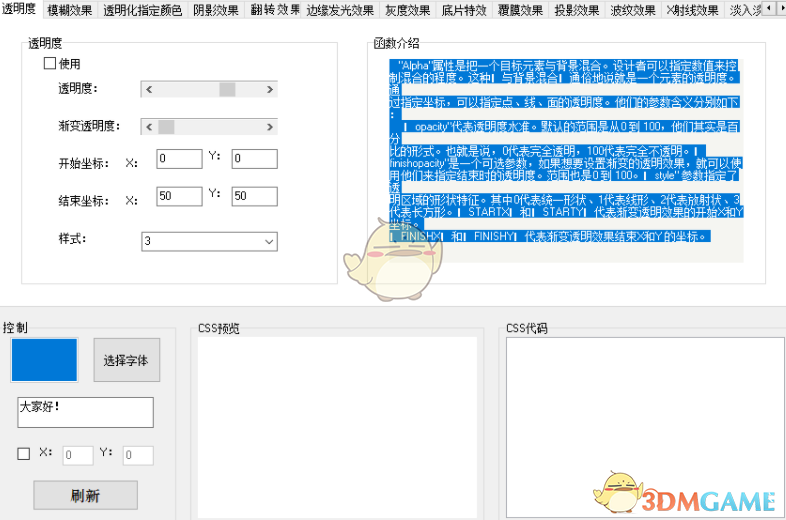The width and height of the screenshot is (786, 520).
Task: Click the 透明度 slider thumb
Action: point(227,89)
